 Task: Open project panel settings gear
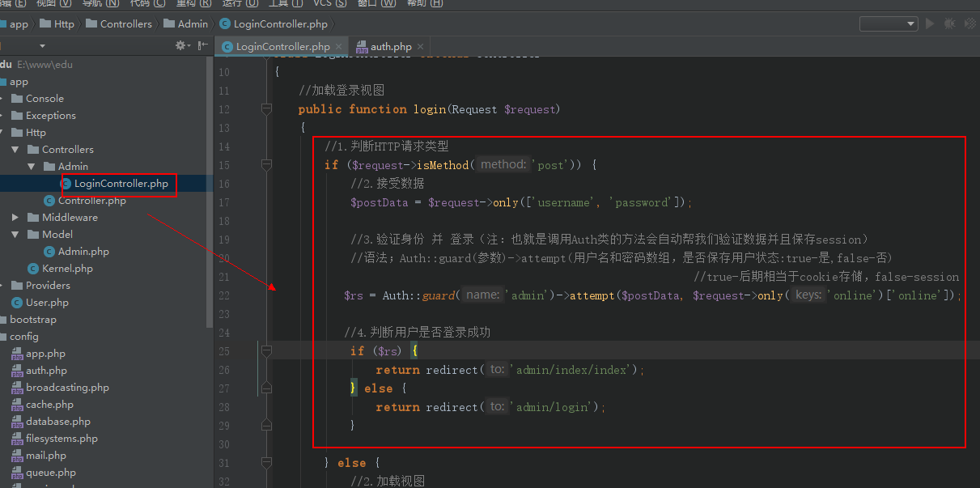tap(181, 46)
